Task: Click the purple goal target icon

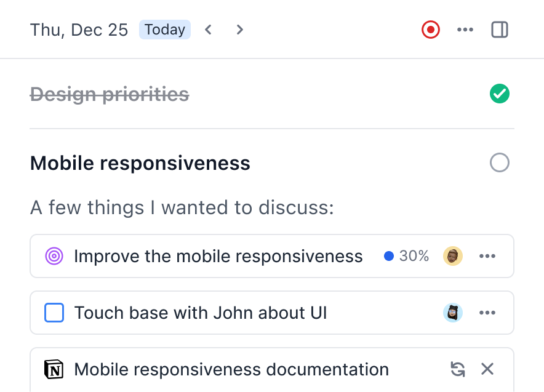Action: coord(54,256)
